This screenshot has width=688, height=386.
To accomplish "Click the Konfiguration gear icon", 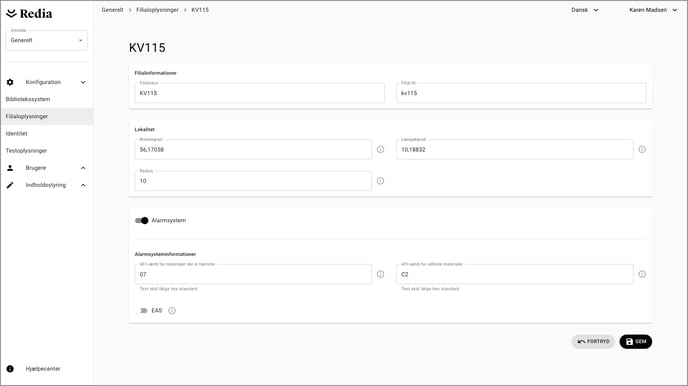I will [x=10, y=82].
